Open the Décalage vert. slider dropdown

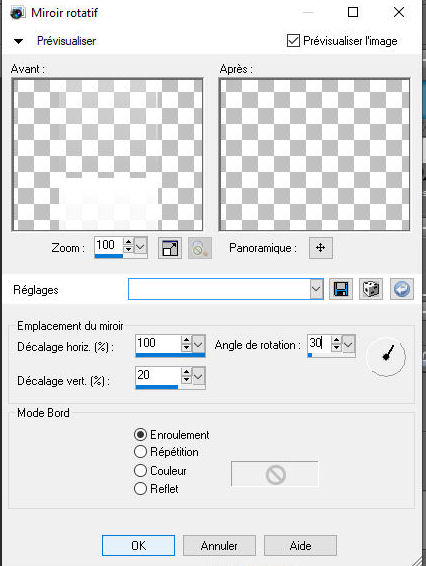pos(199,377)
